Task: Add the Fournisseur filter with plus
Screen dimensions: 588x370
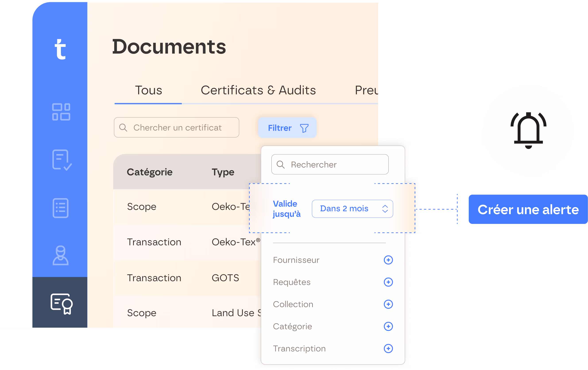Action: [388, 260]
